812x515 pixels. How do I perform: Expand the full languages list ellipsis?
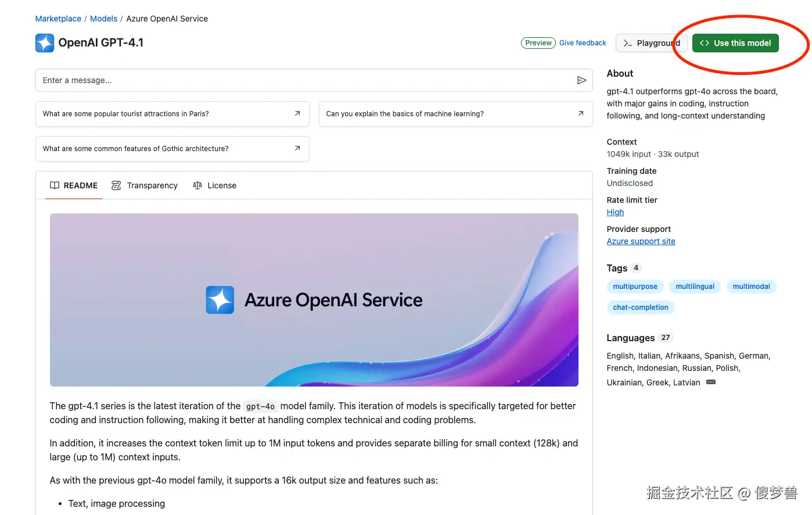point(711,382)
